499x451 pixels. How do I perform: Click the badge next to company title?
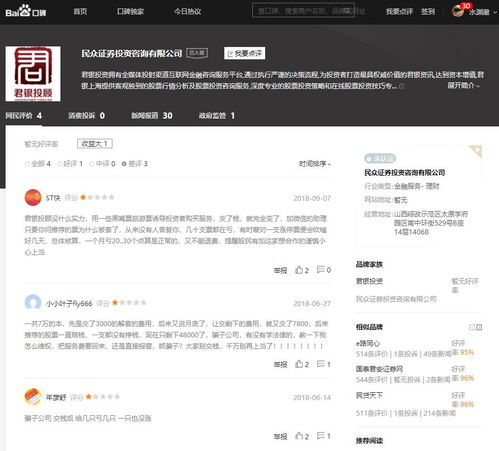[x=197, y=53]
